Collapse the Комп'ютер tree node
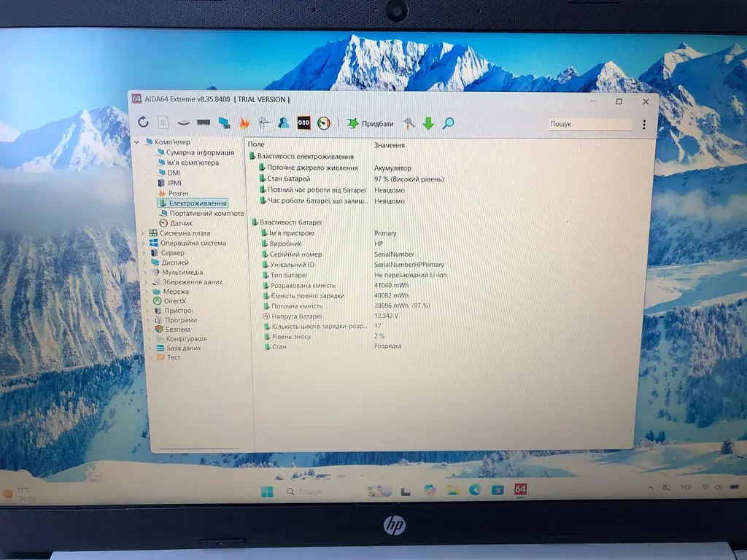The height and width of the screenshot is (560, 747). coord(137,142)
